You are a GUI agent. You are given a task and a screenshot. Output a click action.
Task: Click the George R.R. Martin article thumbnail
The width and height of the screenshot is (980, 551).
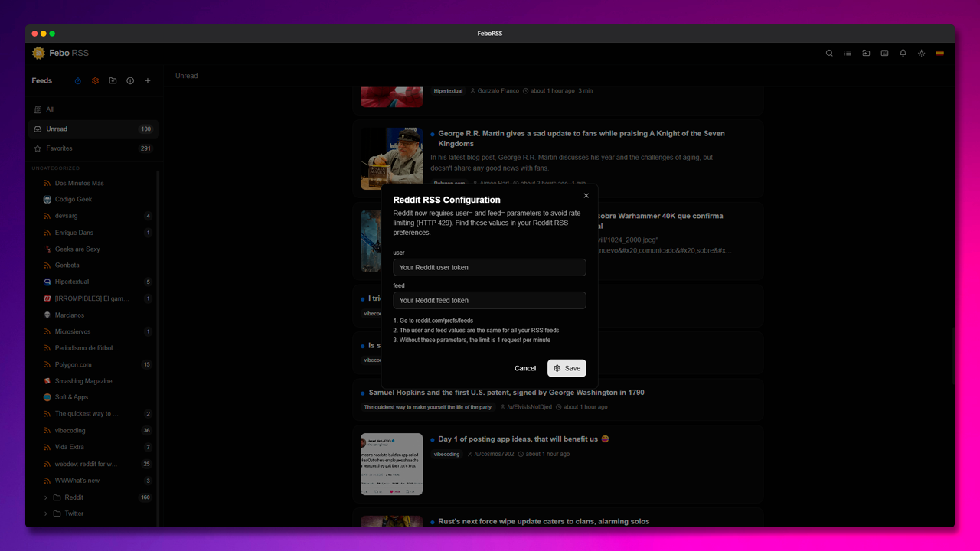[391, 158]
